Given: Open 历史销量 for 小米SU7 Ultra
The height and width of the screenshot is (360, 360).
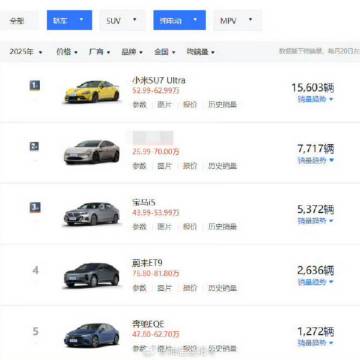Looking at the screenshot, I should 222,104.
